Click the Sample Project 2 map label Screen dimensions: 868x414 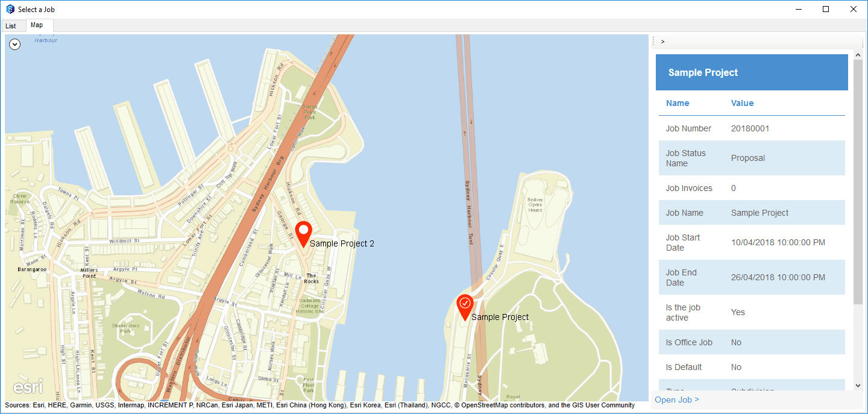pos(342,243)
